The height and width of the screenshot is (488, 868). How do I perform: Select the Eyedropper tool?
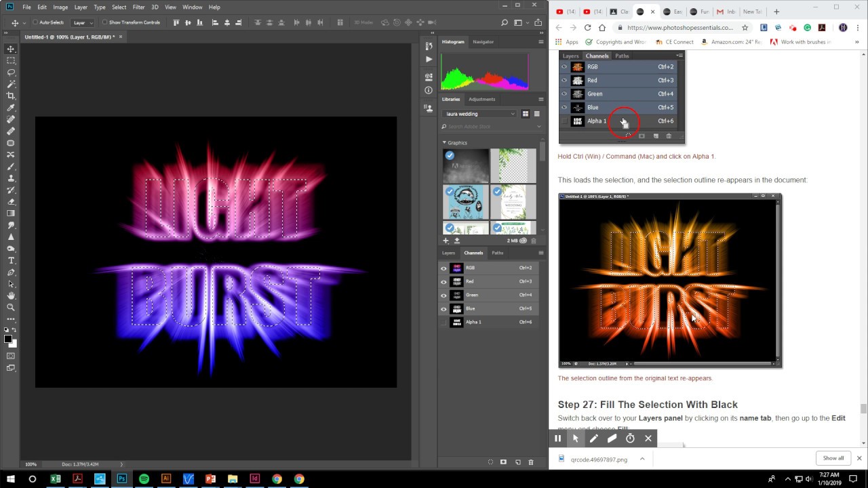[x=11, y=108]
